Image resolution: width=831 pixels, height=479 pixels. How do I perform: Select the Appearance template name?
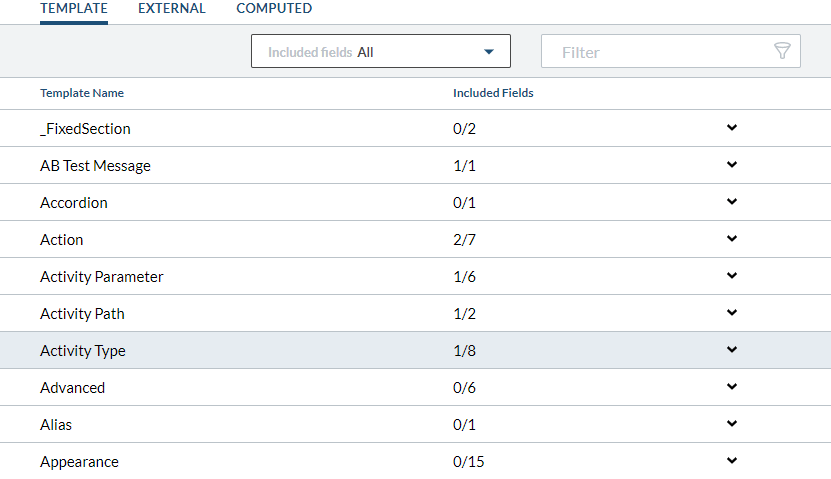coord(79,462)
